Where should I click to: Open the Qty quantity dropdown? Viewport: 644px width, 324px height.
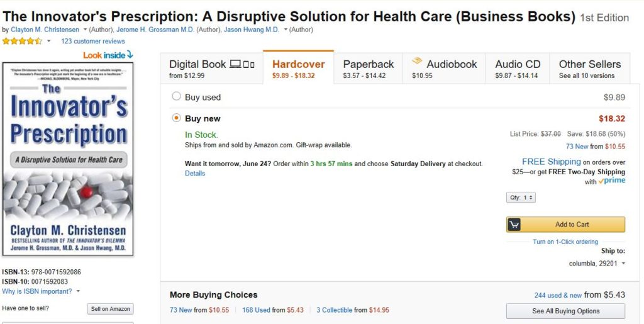pos(521,198)
